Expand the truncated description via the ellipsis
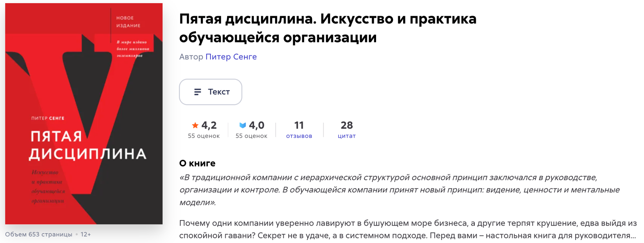 tap(633, 235)
